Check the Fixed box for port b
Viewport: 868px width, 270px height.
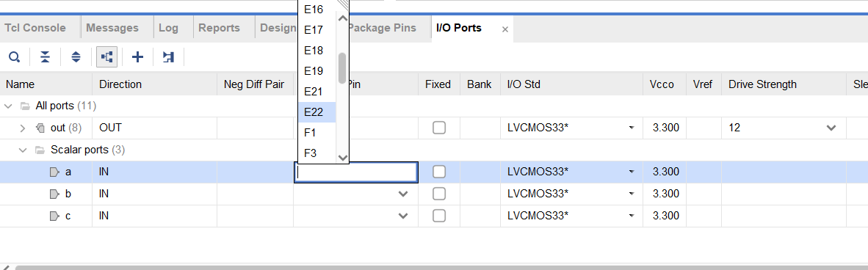(439, 194)
